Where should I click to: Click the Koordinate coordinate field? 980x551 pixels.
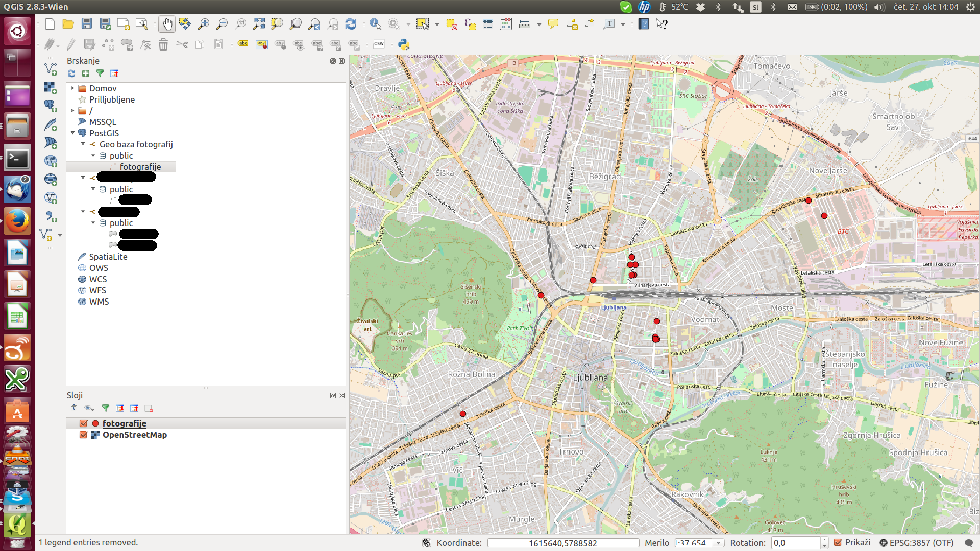(563, 543)
